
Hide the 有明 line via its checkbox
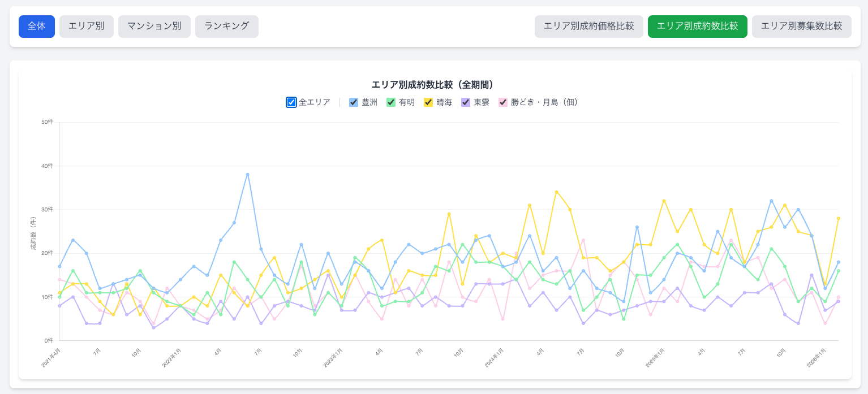pyautogui.click(x=391, y=102)
